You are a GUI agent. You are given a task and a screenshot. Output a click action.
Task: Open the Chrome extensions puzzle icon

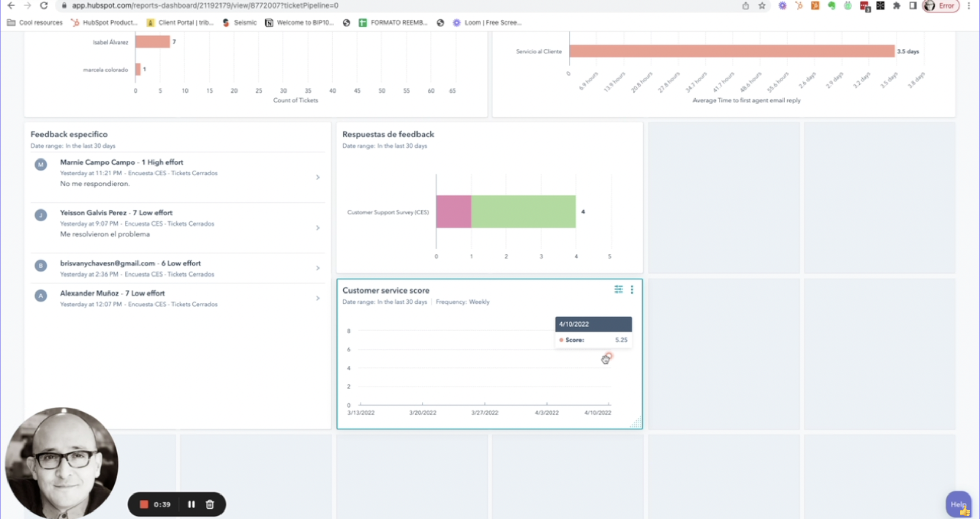897,6
